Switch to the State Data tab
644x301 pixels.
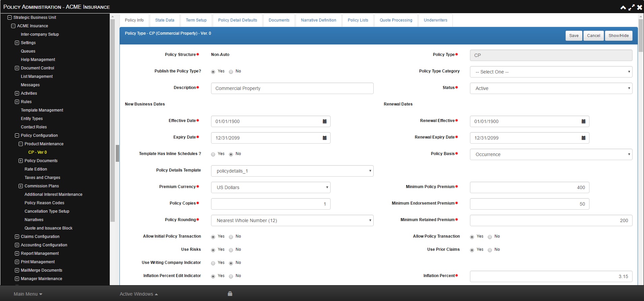165,20
